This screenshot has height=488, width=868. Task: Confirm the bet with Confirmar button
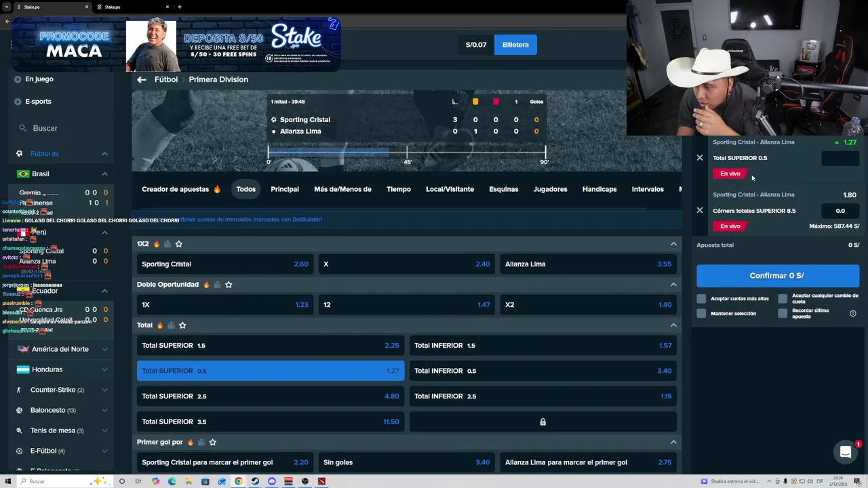point(778,276)
